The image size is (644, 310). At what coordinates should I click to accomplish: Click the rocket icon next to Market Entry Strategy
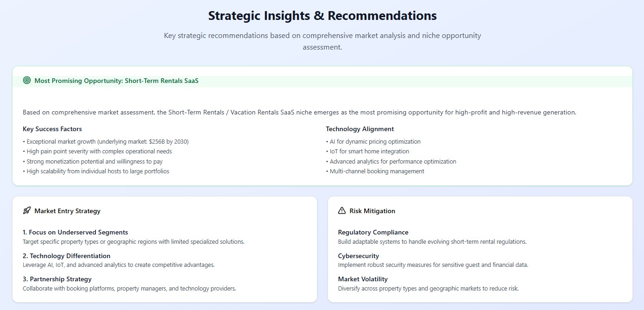[x=27, y=211]
